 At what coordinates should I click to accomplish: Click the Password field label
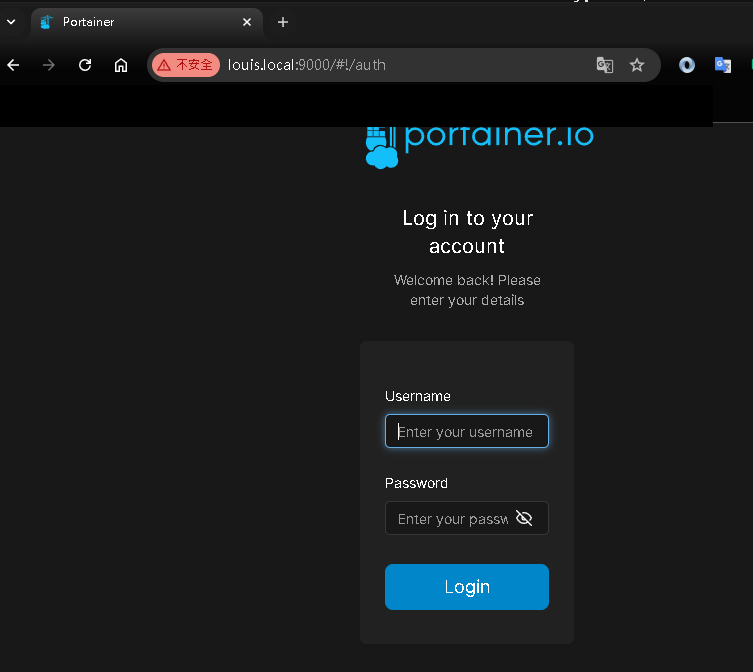(x=416, y=483)
